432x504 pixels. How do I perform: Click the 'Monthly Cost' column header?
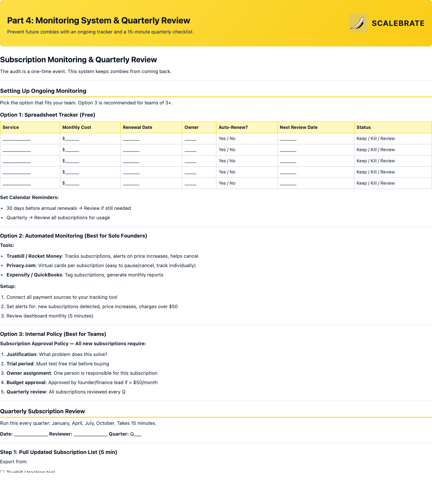coord(90,127)
